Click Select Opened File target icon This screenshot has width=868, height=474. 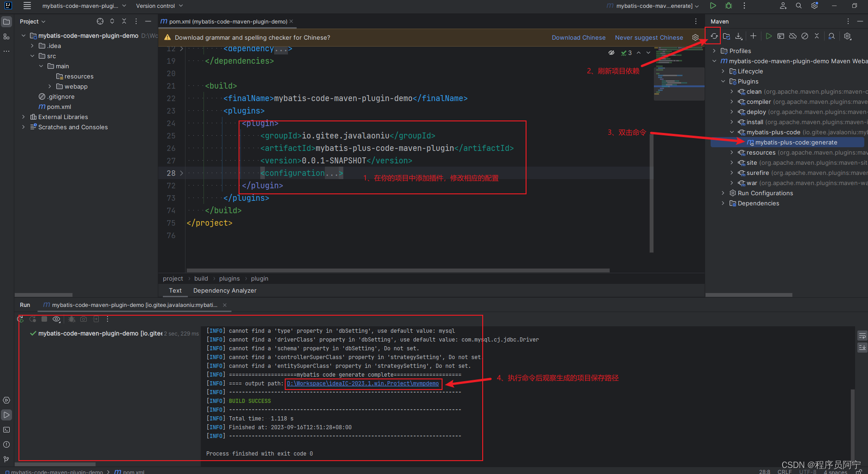[x=100, y=21]
